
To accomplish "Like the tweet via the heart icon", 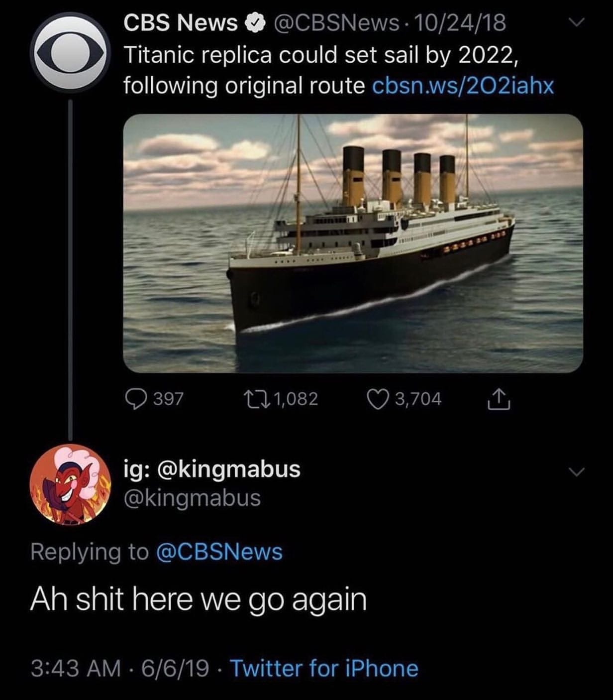I will click(377, 398).
